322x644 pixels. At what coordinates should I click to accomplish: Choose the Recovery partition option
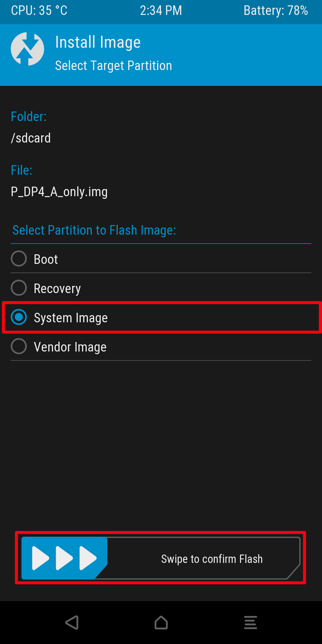click(19, 288)
